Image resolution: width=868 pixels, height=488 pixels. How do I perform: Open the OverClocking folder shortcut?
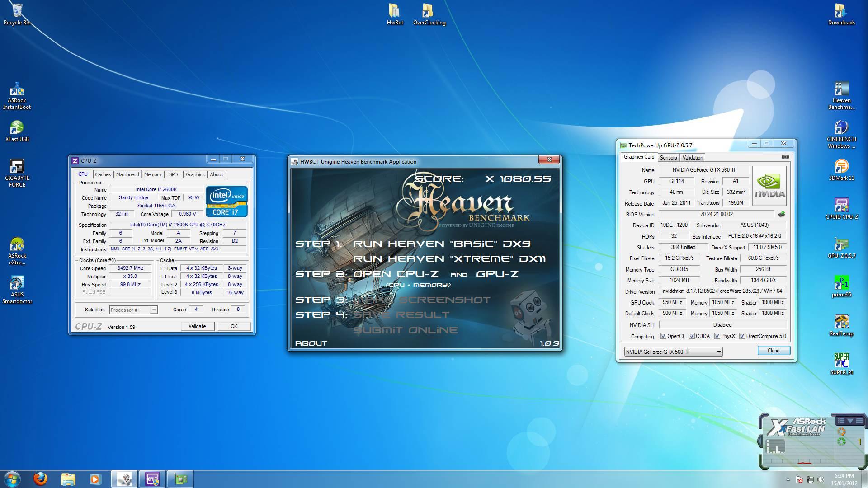click(x=429, y=14)
